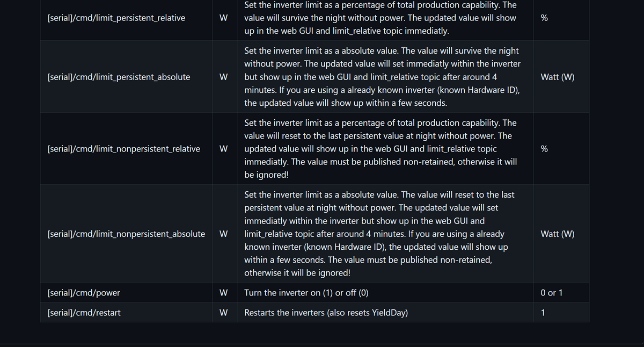Image resolution: width=644 pixels, height=347 pixels.
Task: Click the [serial]/cmd/power topic cell
Action: [x=84, y=293]
